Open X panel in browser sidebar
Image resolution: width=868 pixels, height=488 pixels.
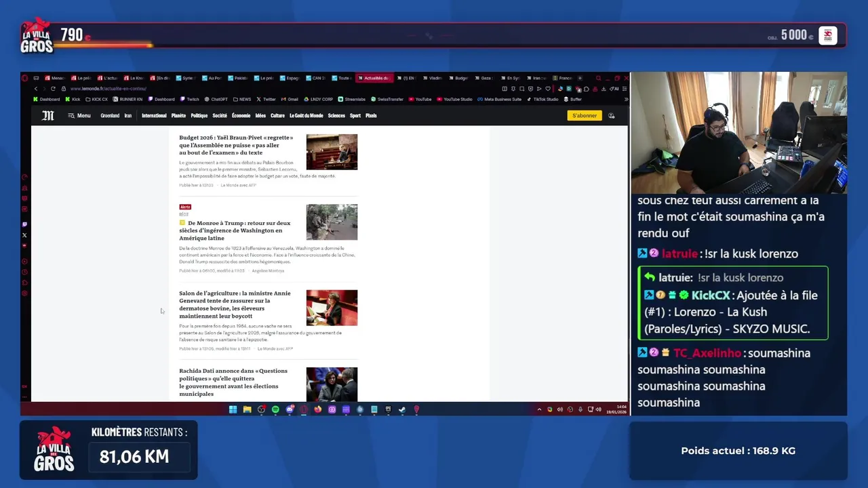click(25, 235)
